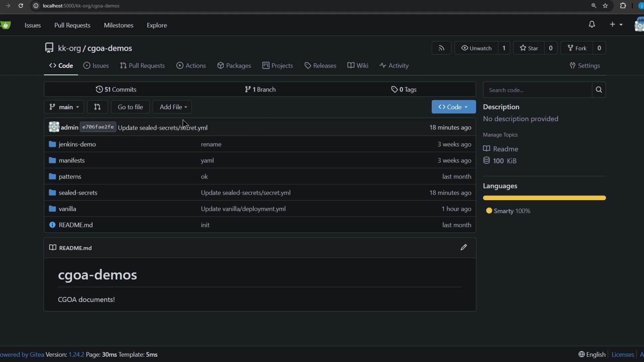Viewport: 644px width, 362px height.
Task: Open the manifests folder
Action: [72, 160]
